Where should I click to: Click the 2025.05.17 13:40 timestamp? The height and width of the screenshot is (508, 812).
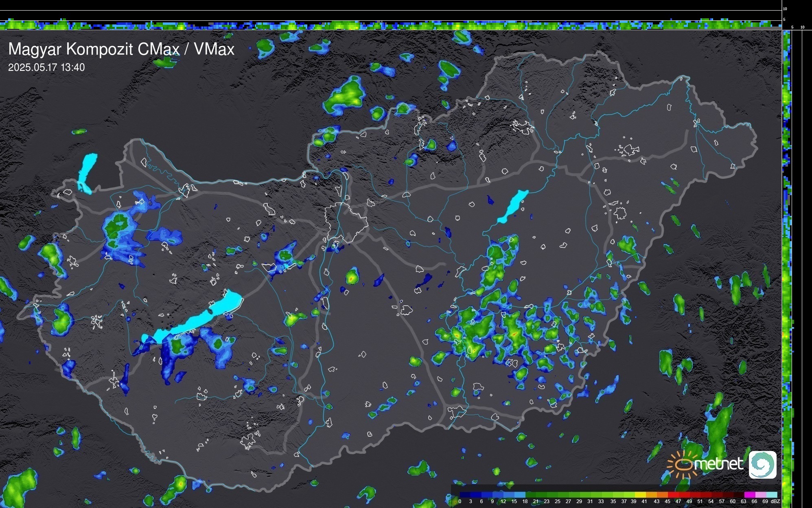46,67
